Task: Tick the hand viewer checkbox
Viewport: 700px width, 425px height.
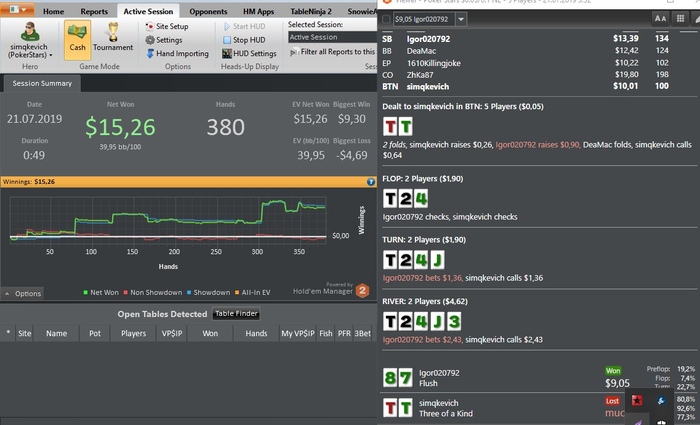Action: coord(386,19)
